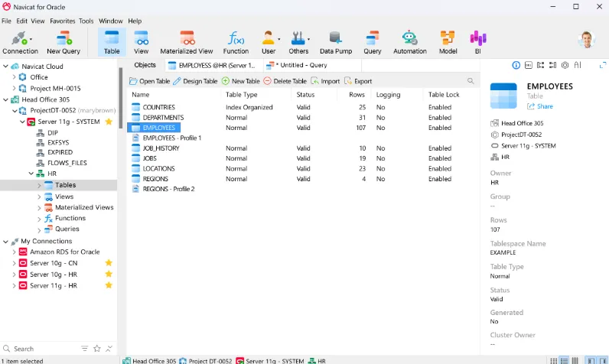Create a New Query from toolbar

coord(64,42)
